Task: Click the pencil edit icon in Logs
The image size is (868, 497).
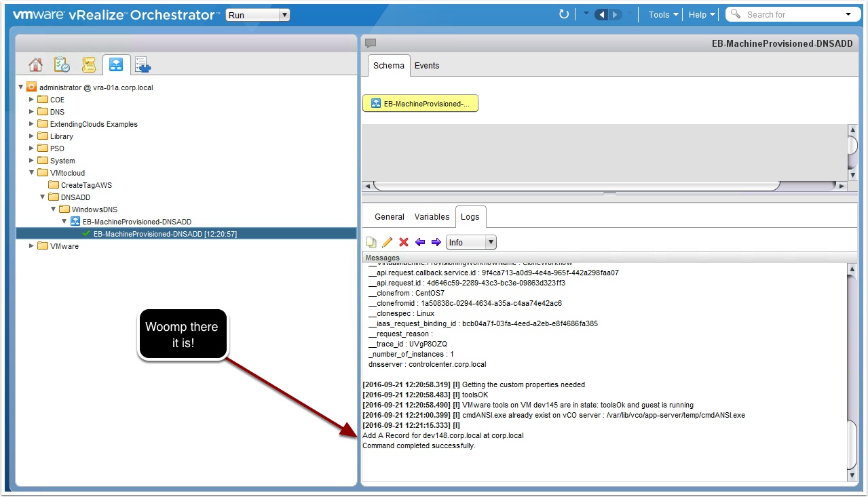Action: (388, 242)
